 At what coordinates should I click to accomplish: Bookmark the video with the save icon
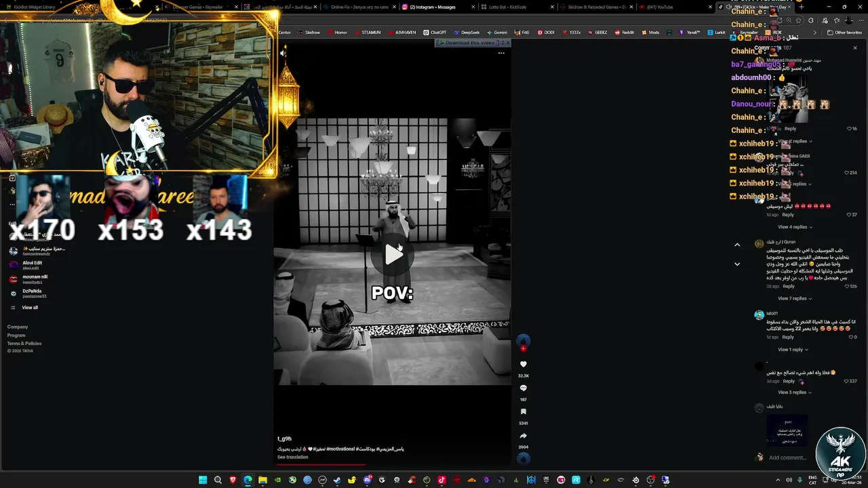(x=523, y=412)
